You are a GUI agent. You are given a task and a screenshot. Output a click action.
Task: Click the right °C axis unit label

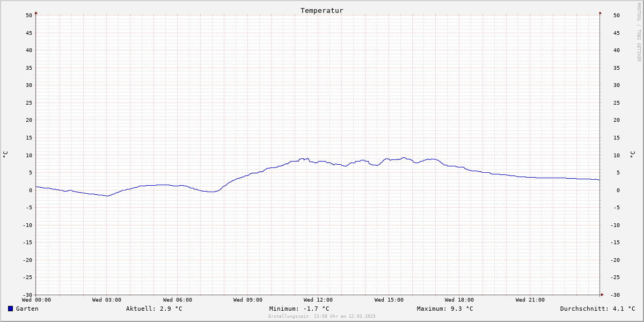[x=633, y=155]
